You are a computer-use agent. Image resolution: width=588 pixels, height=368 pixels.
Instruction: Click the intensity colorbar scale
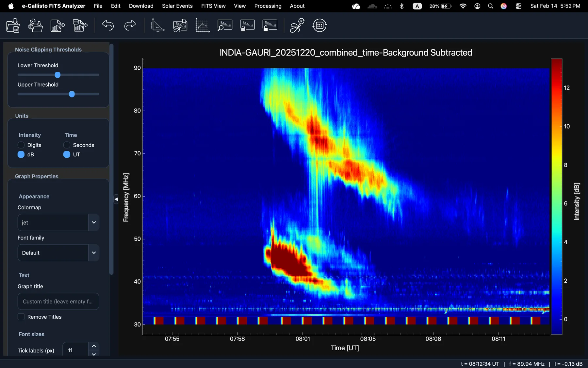point(557,196)
